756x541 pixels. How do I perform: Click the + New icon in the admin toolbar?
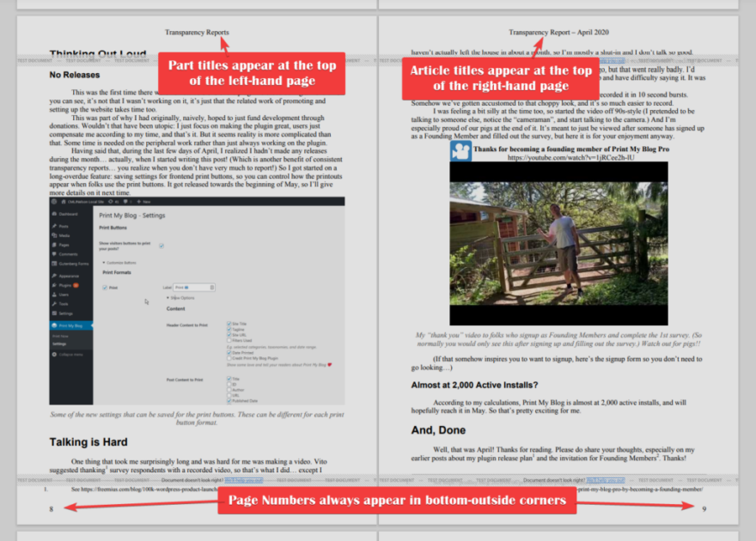(141, 203)
